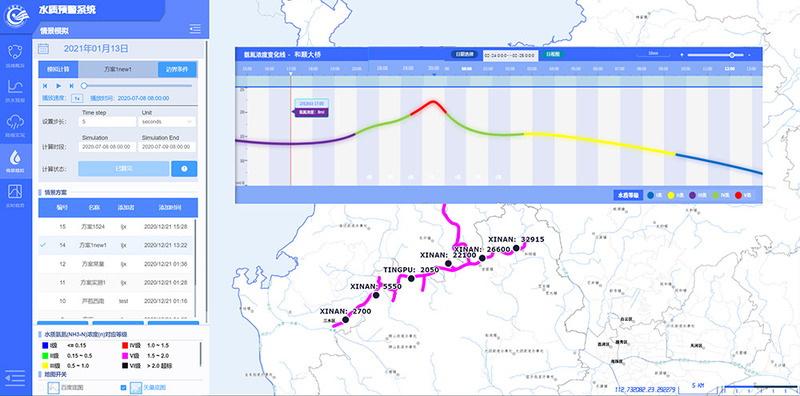Image resolution: width=800 pixels, height=396 pixels.
Task: Open the 流域概况 sidebar section
Action: (x=15, y=56)
